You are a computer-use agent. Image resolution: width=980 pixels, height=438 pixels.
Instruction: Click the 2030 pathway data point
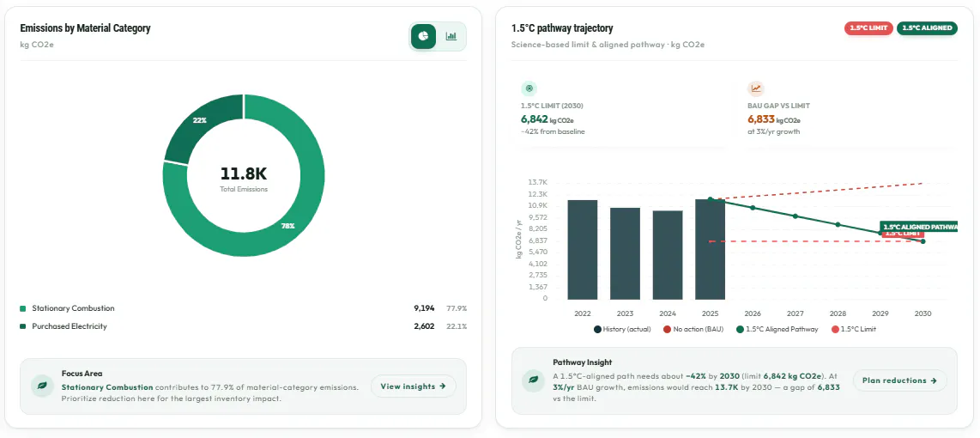coord(923,240)
